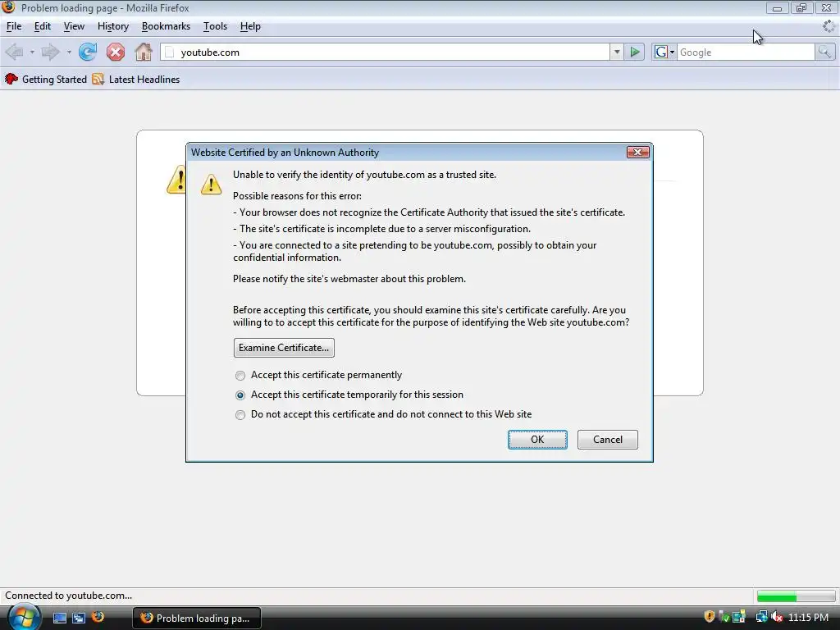840x630 pixels.
Task: Close the certificate dialog with red X
Action: click(x=638, y=152)
